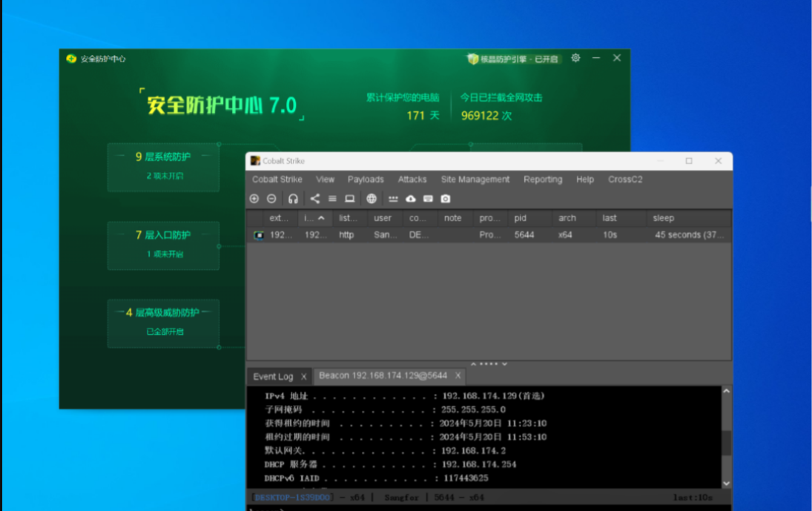Image resolution: width=812 pixels, height=511 pixels.
Task: Click the connect to team server plus icon
Action: (x=254, y=199)
